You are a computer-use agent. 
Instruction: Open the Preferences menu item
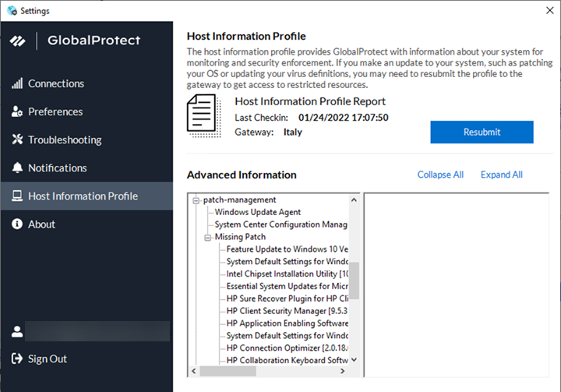(55, 112)
